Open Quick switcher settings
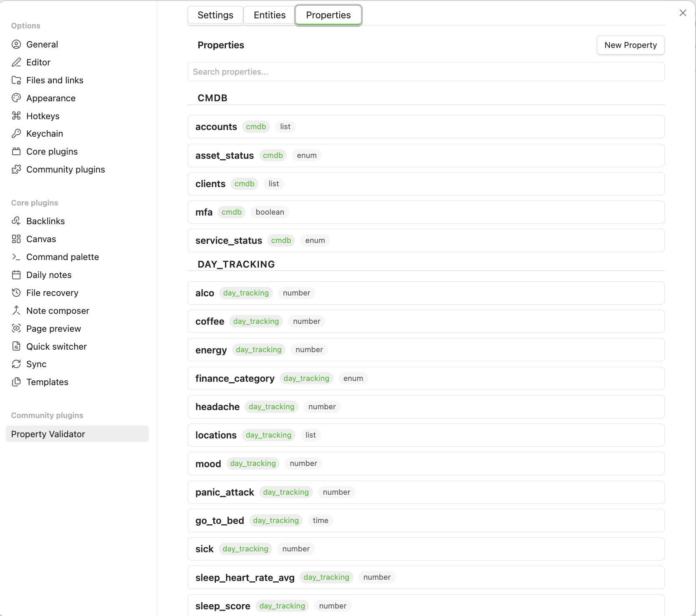Image resolution: width=696 pixels, height=616 pixels. click(56, 346)
